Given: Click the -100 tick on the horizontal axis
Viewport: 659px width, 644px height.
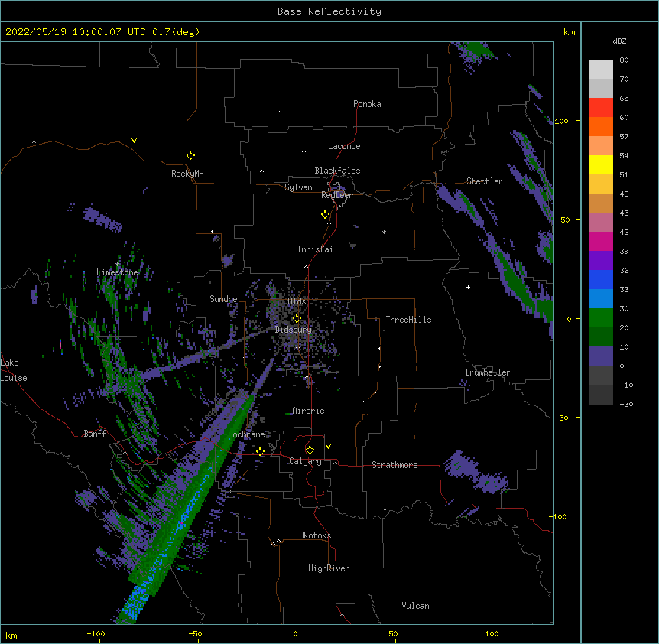Looking at the screenshot, I should [96, 633].
